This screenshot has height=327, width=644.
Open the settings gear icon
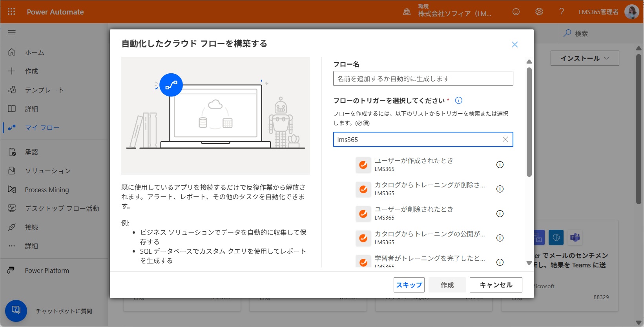(x=539, y=12)
